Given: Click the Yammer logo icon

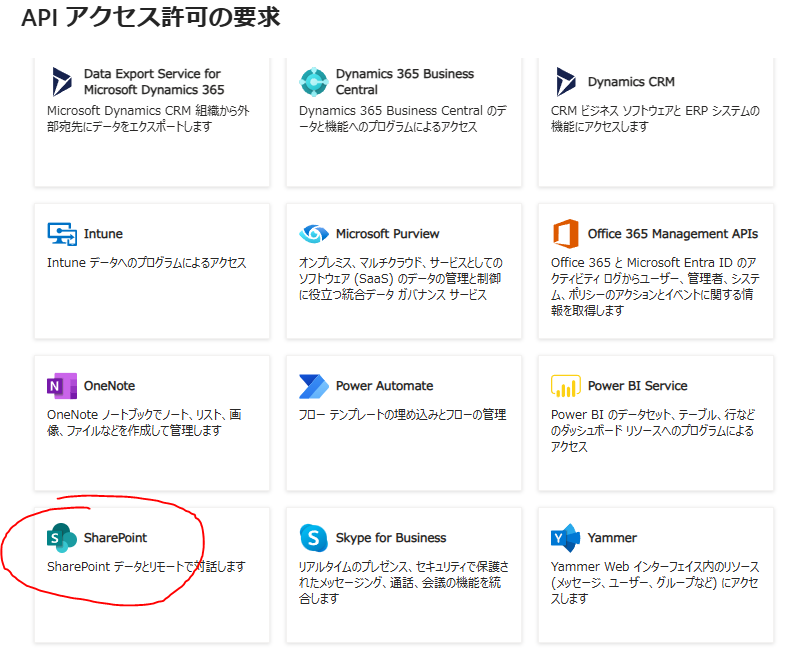Looking at the screenshot, I should [x=566, y=538].
